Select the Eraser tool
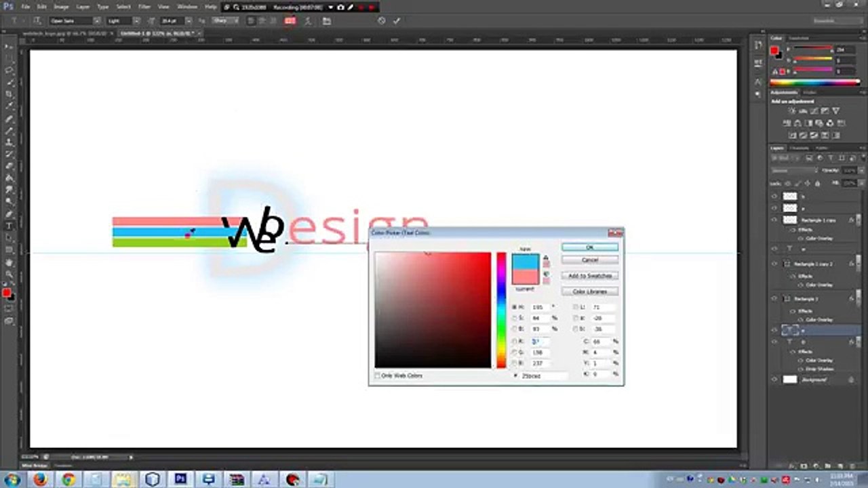 9,165
